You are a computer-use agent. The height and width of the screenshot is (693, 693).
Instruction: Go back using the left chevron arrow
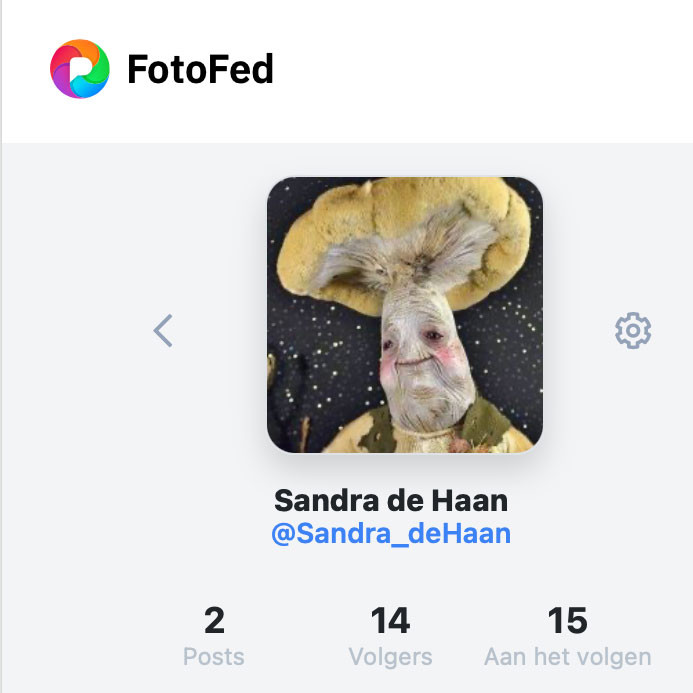[x=163, y=331]
